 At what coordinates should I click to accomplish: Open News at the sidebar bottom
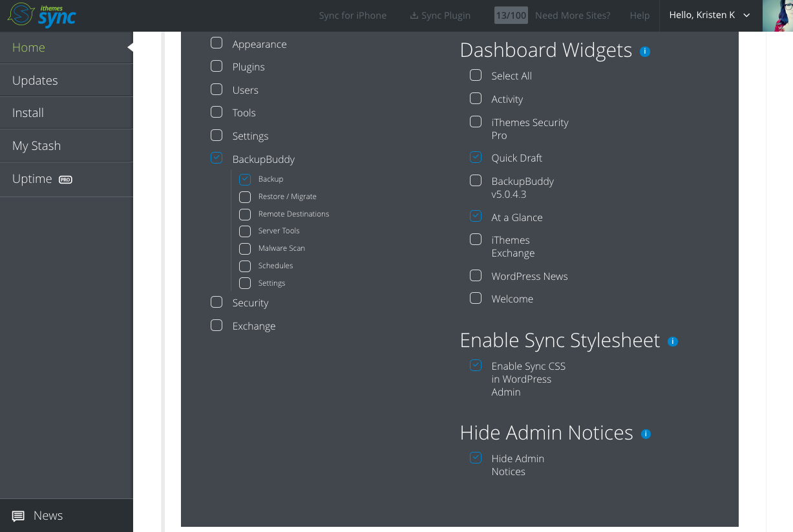tap(67, 515)
